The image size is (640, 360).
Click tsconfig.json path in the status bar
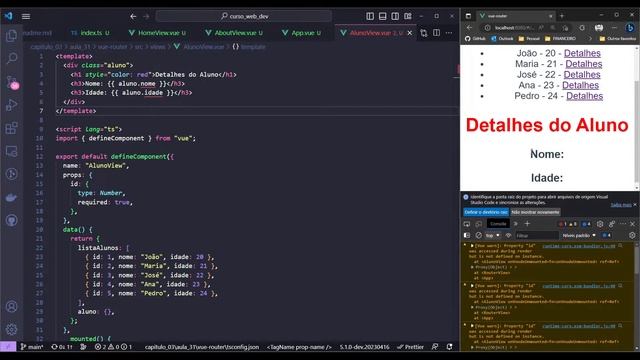(x=202, y=347)
